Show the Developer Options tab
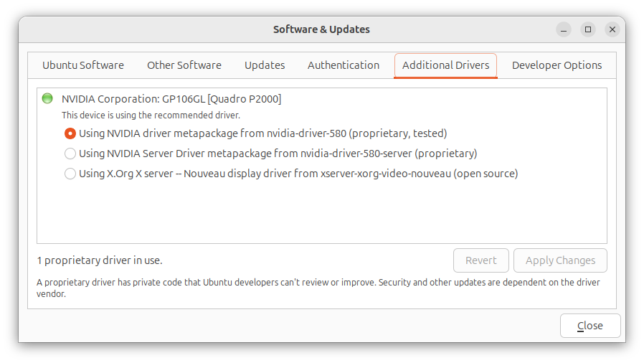This screenshot has width=644, height=363. pos(557,65)
